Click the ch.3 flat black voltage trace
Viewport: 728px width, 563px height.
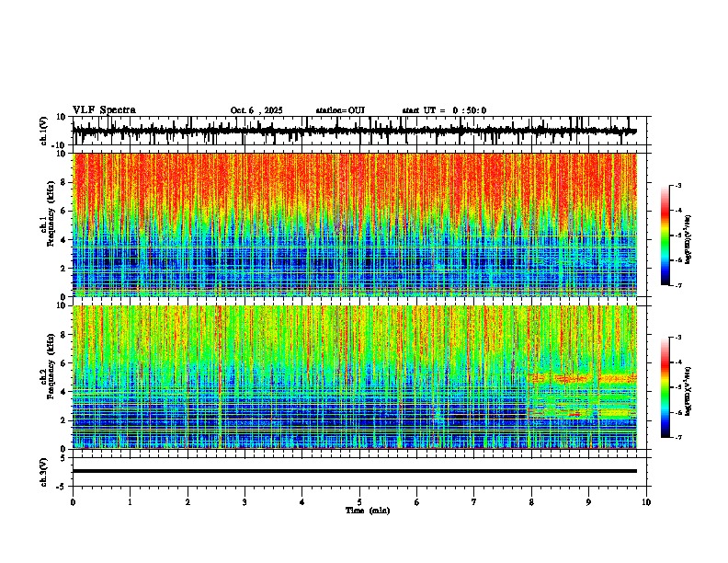click(355, 471)
